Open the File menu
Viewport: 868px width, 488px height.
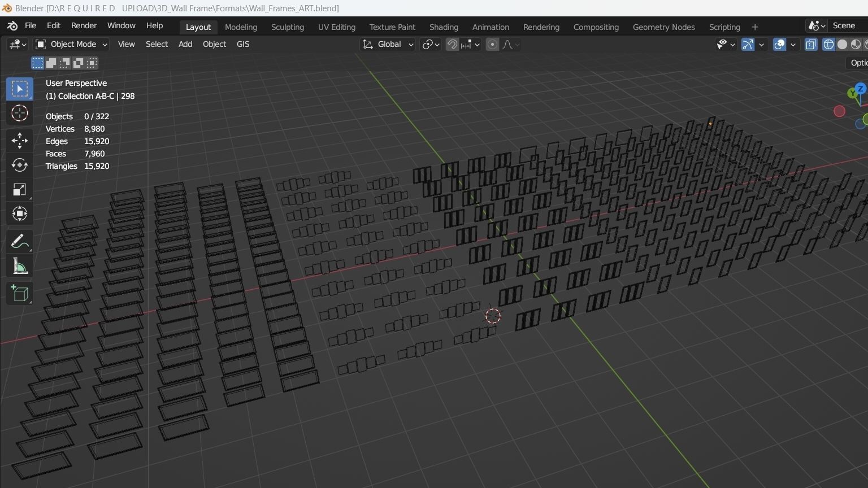(x=31, y=26)
